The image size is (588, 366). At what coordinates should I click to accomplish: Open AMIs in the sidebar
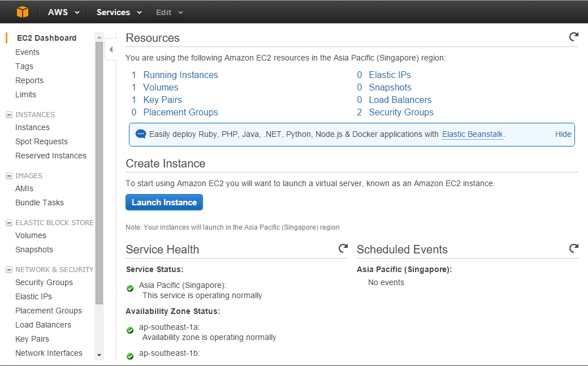pos(24,189)
